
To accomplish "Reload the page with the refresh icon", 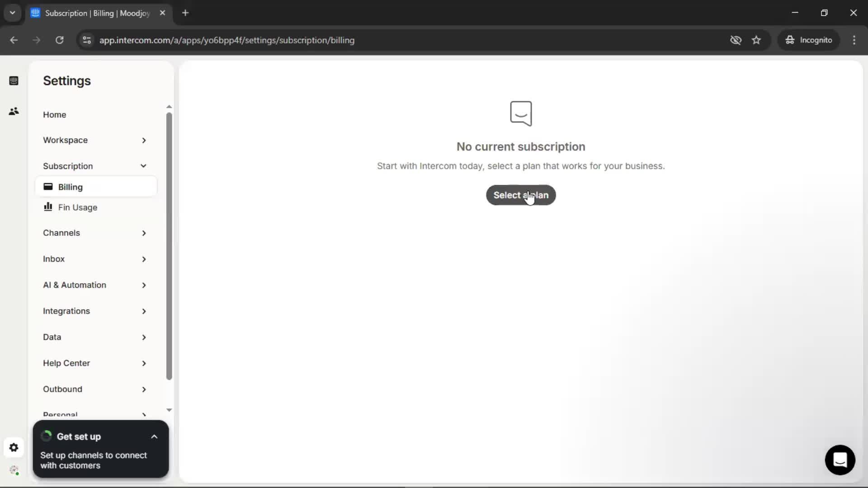I will point(59,40).
